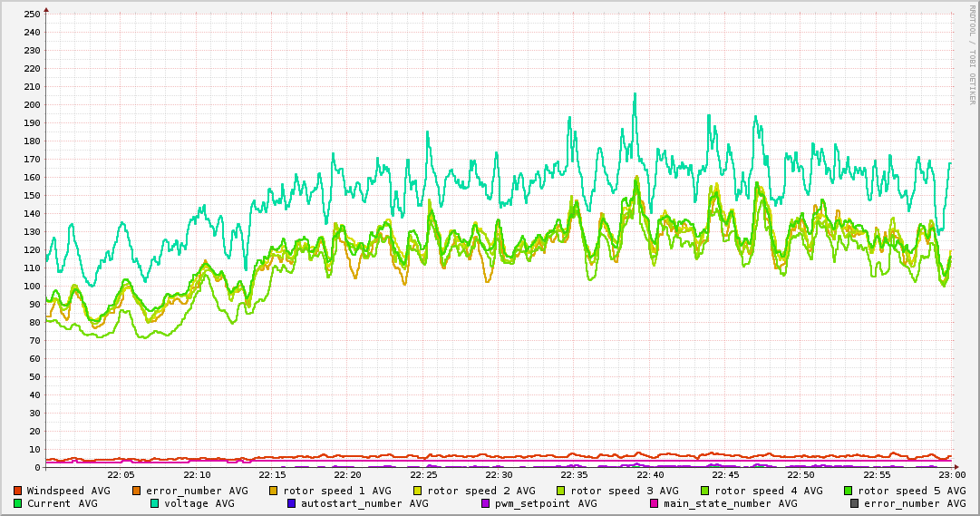Click the 210 y-axis tick label
This screenshot has height=516, width=980.
31,86
